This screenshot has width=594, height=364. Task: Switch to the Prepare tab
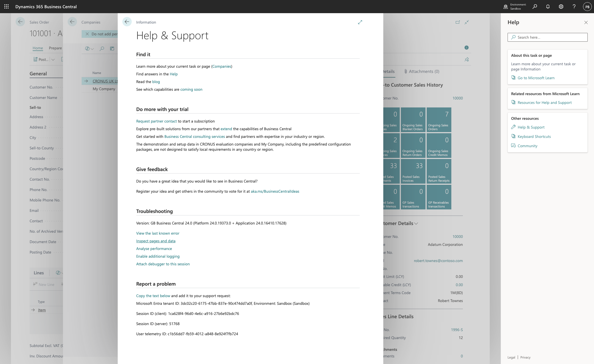point(55,48)
